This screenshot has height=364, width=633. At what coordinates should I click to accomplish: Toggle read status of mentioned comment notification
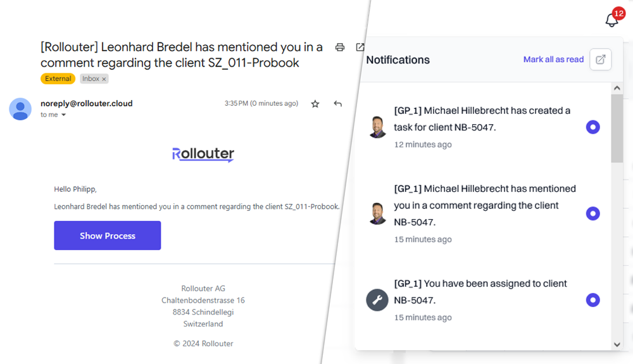pyautogui.click(x=592, y=213)
